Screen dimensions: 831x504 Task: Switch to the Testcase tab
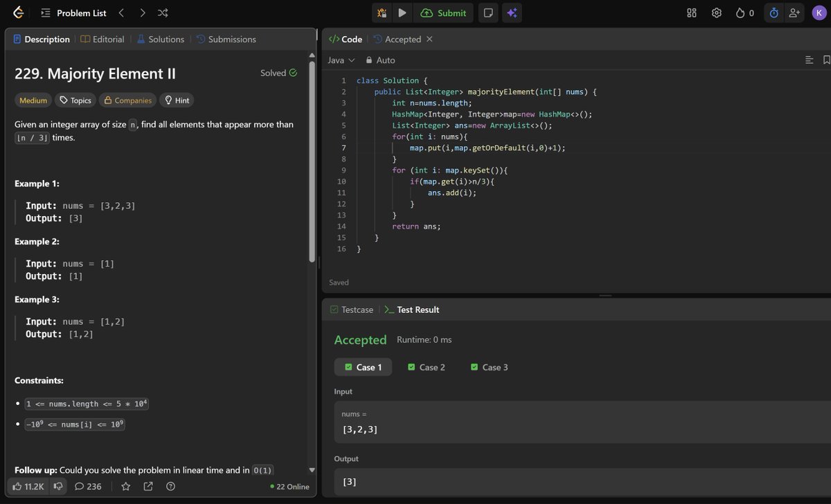click(352, 309)
